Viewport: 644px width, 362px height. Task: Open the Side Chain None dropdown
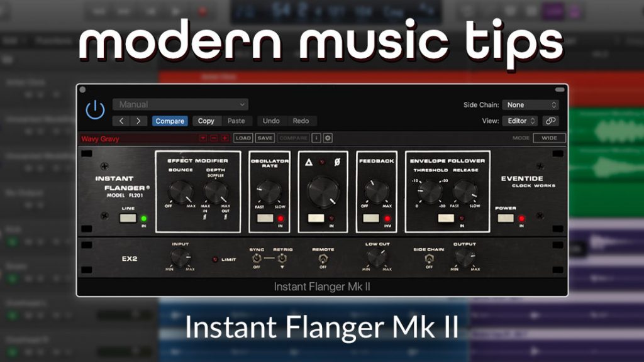click(530, 105)
